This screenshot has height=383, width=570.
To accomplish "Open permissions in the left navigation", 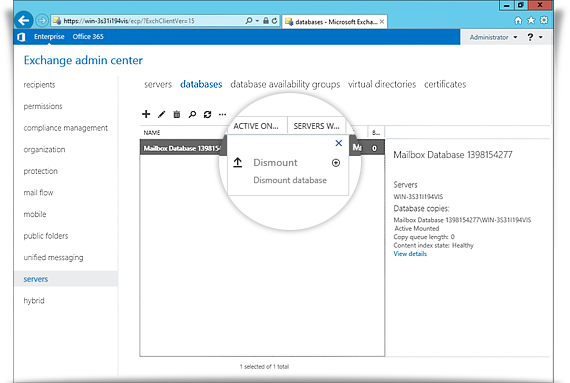I will [43, 106].
